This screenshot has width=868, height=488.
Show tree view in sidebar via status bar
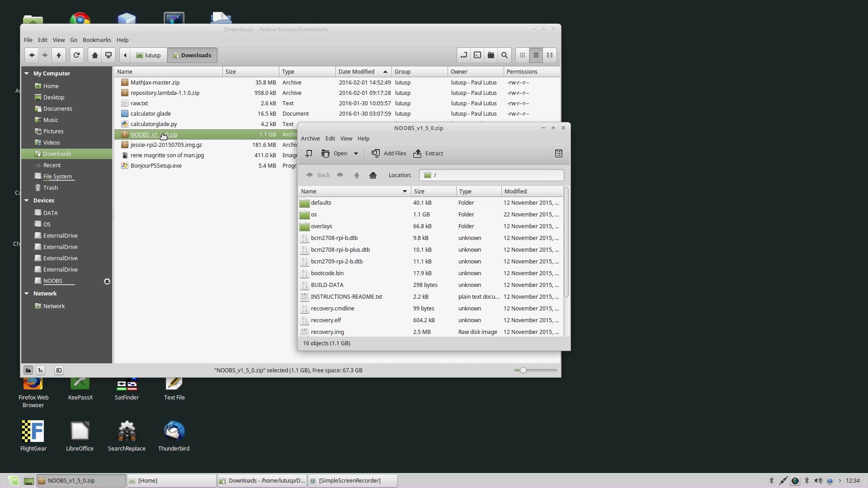[41, 370]
